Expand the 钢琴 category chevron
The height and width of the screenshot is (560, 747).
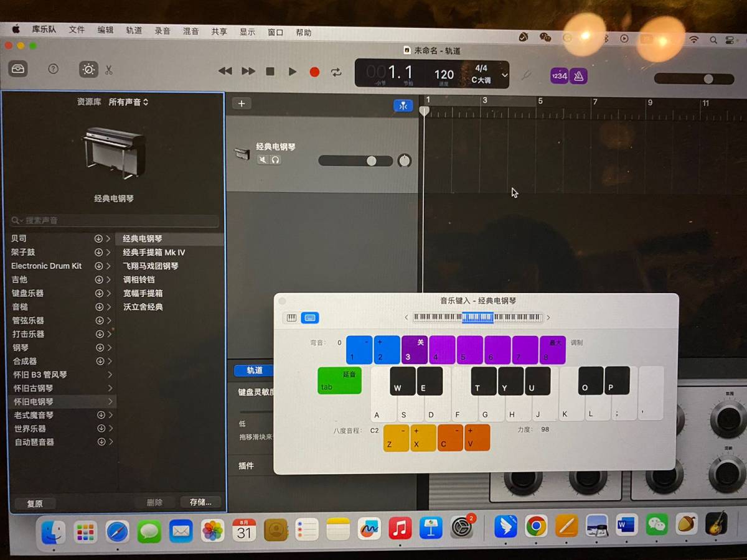109,348
